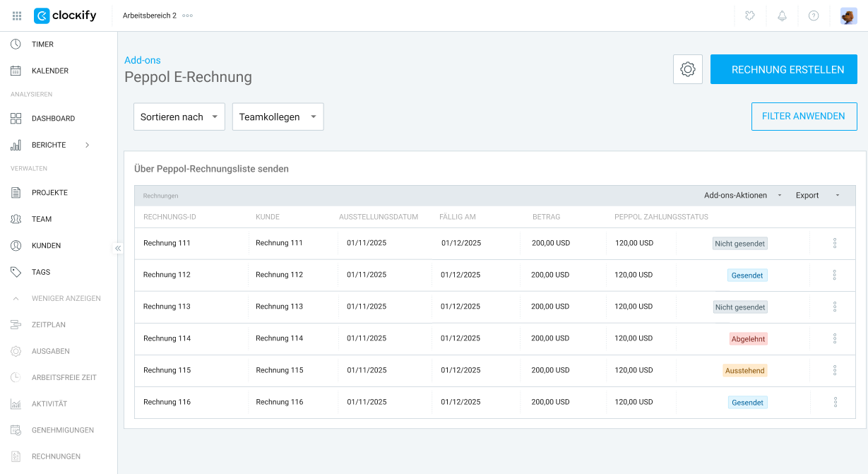The height and width of the screenshot is (474, 868).
Task: Open the user profile avatar
Action: (848, 16)
